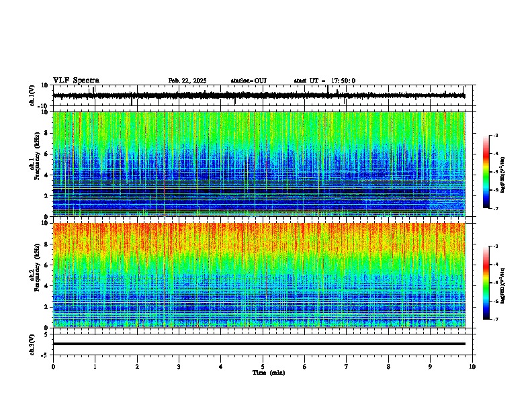
Task: Click the "ch.2 Frequency (kHz)" axis label
Action: pyautogui.click(x=35, y=267)
